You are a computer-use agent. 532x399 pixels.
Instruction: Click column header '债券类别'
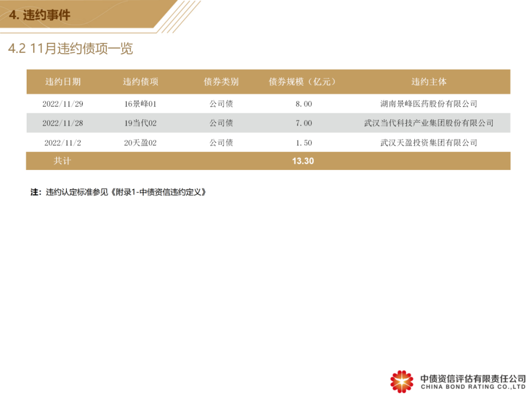point(221,82)
